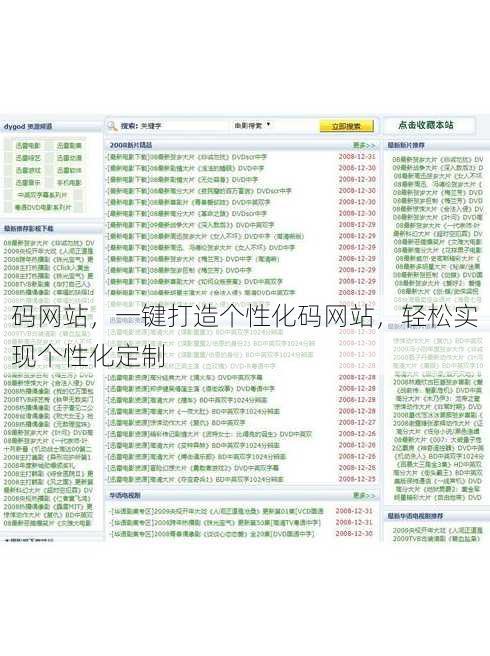Open 《保持通话》DVD粤语中字 row
Screen dimensions: 490x656
point(191,389)
